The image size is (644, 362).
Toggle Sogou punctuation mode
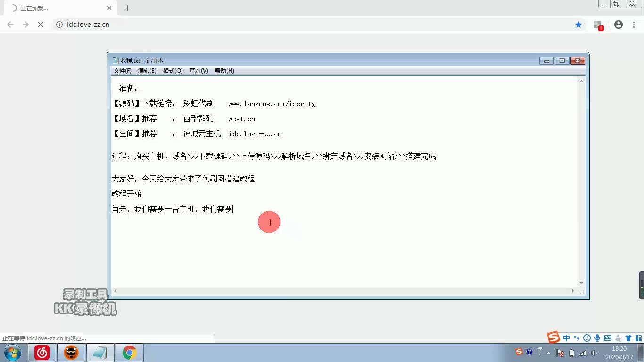(576, 338)
